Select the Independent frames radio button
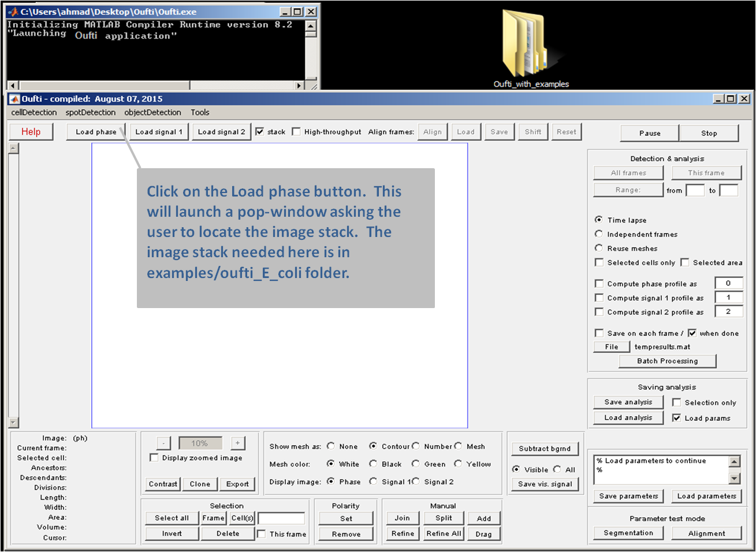Viewport: 756px width, 552px height. [x=599, y=234]
